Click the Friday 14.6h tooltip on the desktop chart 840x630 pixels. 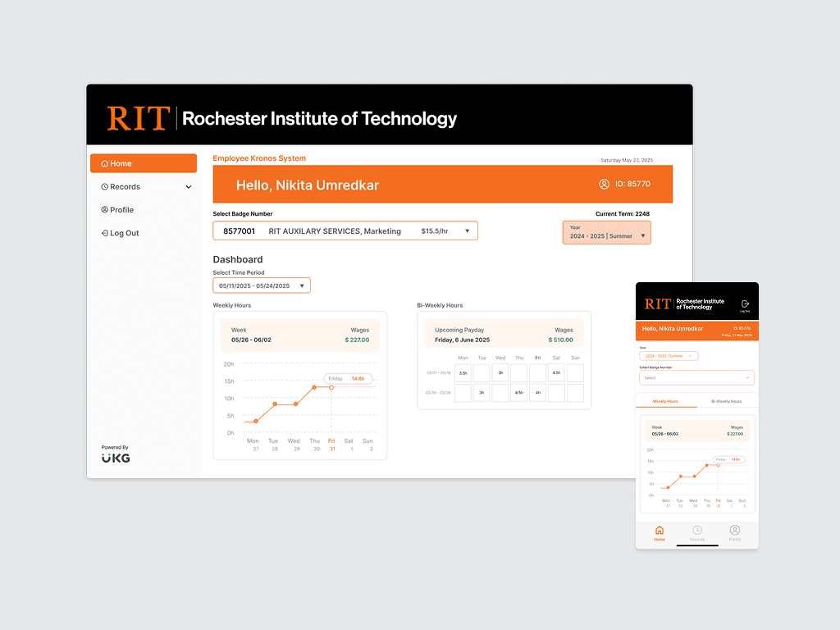[348, 379]
